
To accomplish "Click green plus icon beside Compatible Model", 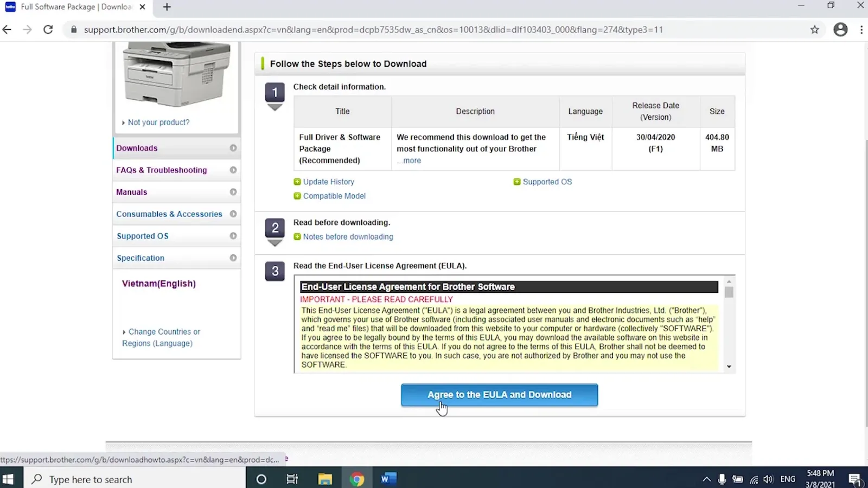I will point(297,196).
